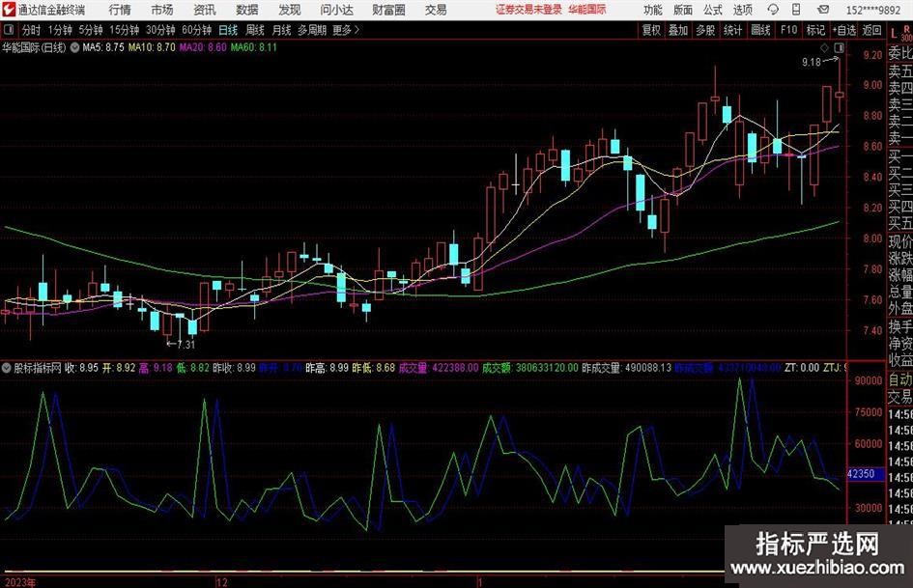The width and height of the screenshot is (913, 588).
Task: Click the 自动 label in right panel
Action: pos(900,379)
